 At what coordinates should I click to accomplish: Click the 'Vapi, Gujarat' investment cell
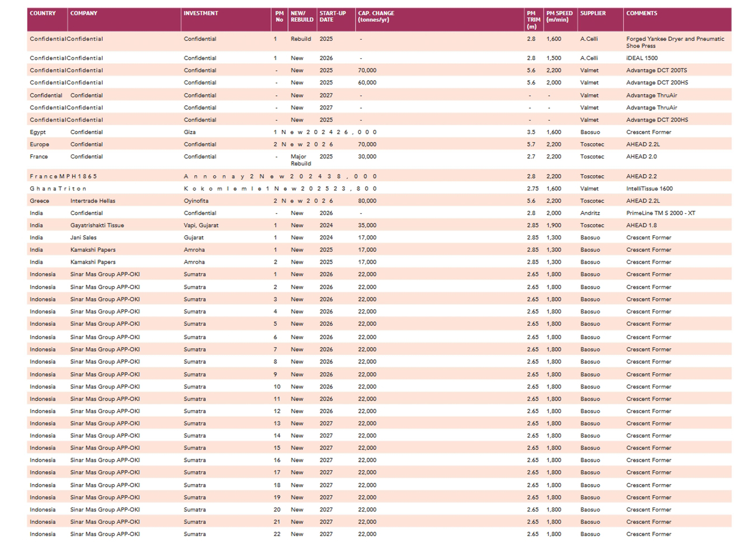(x=201, y=226)
